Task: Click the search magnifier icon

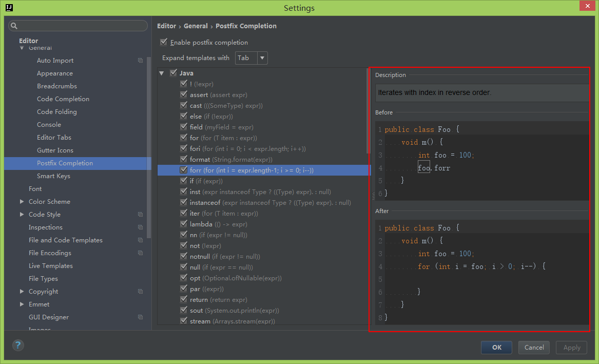Action: [14, 26]
